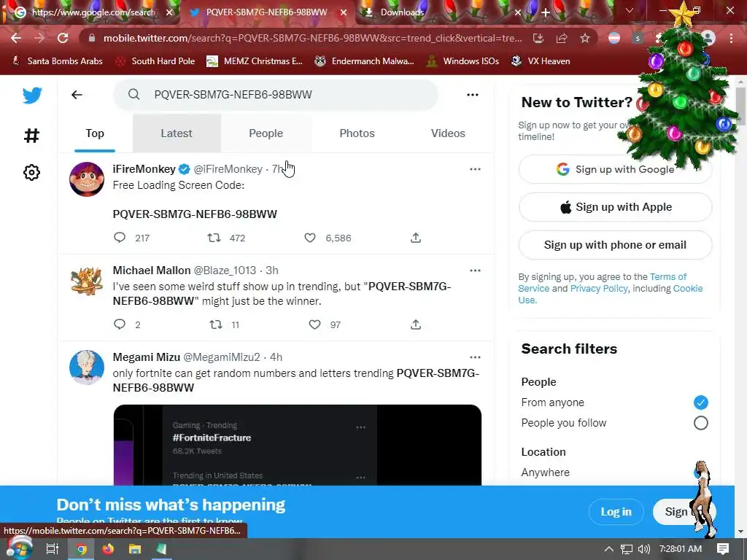This screenshot has height=560, width=747.
Task: Open Michael Mallon tweet more options
Action: (475, 271)
